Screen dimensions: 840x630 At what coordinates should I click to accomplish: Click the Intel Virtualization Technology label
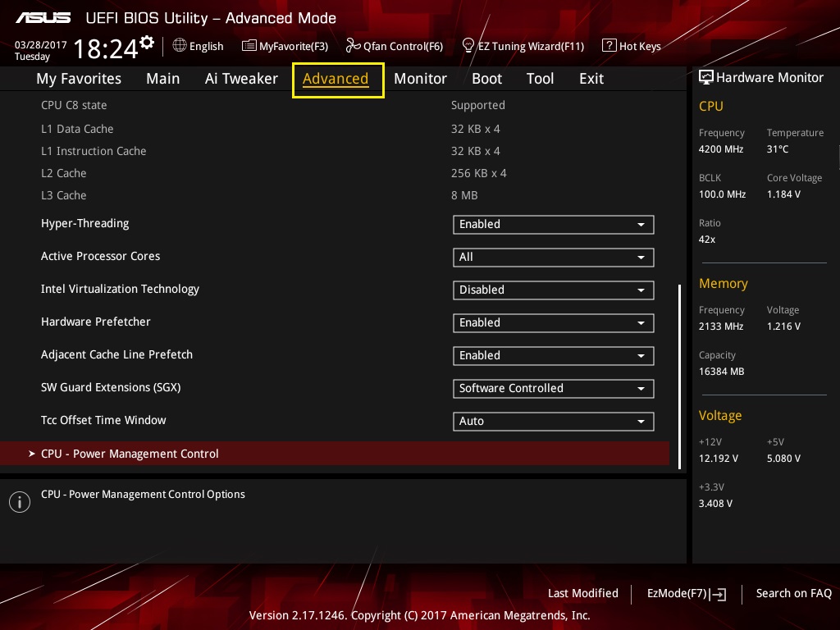tap(120, 289)
